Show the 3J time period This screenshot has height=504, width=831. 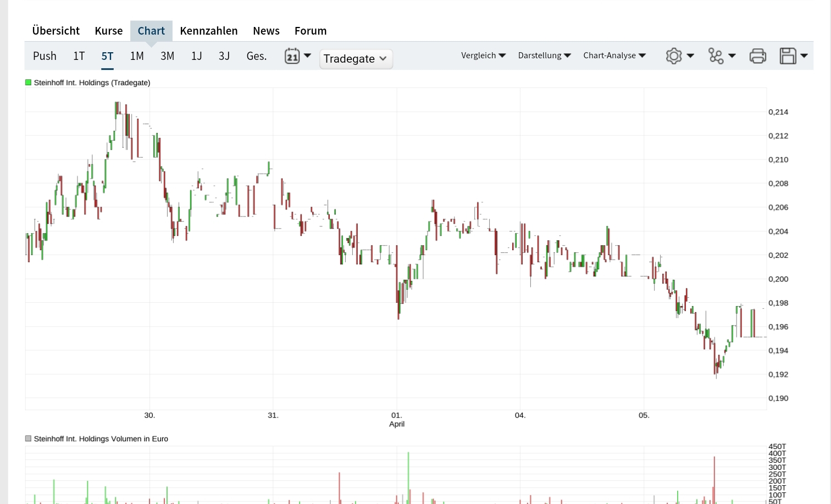[224, 56]
